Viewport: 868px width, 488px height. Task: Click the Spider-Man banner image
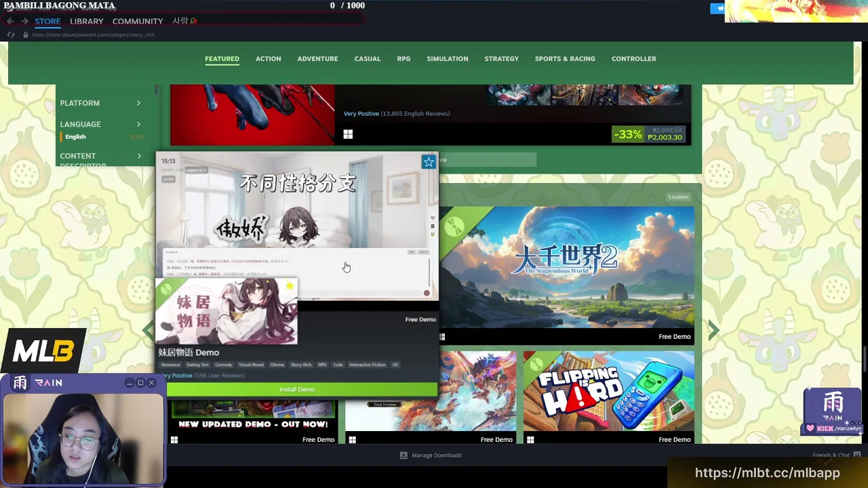click(252, 114)
